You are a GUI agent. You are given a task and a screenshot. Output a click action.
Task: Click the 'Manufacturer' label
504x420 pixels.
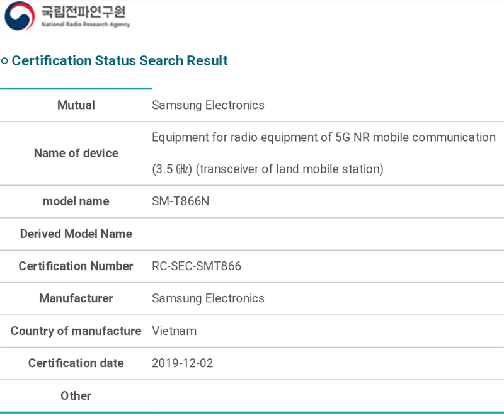tap(76, 298)
